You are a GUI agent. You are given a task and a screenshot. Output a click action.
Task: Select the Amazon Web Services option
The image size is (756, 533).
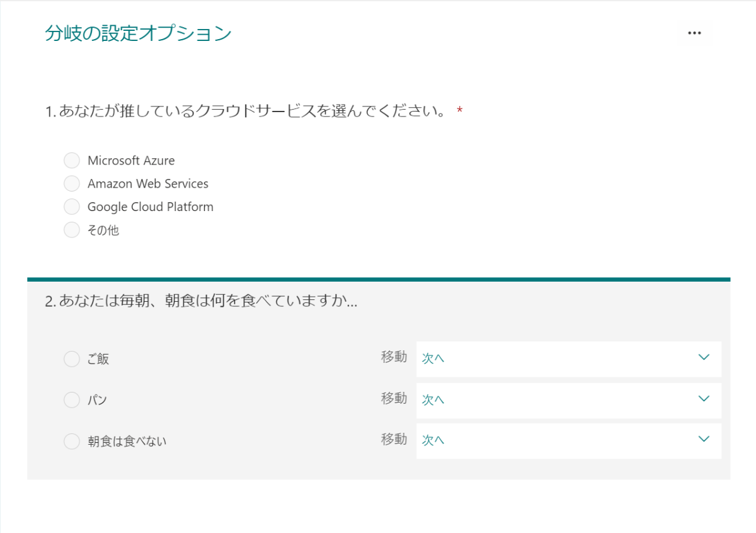(x=72, y=184)
